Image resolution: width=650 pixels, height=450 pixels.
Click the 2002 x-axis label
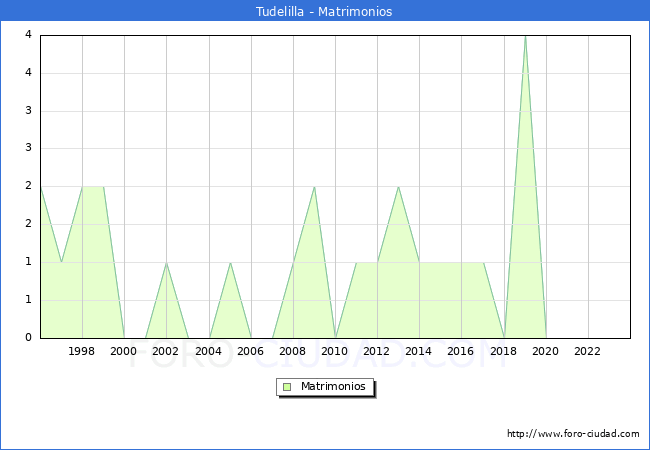pyautogui.click(x=165, y=351)
